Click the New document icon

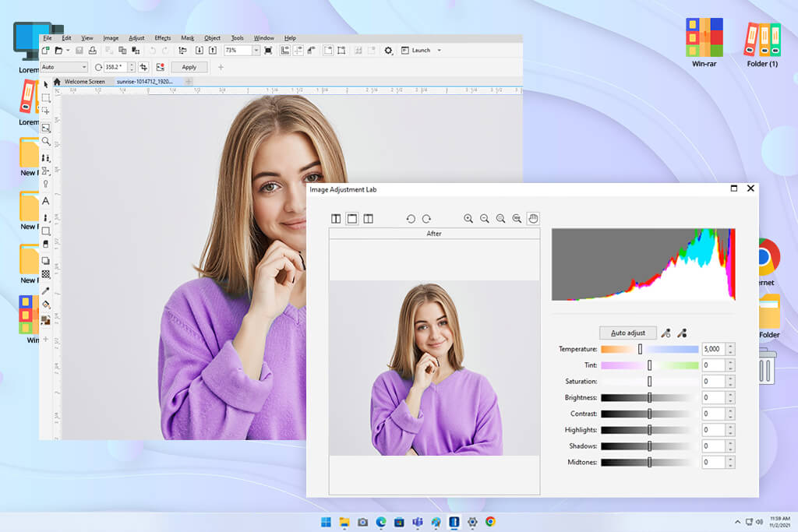46,51
